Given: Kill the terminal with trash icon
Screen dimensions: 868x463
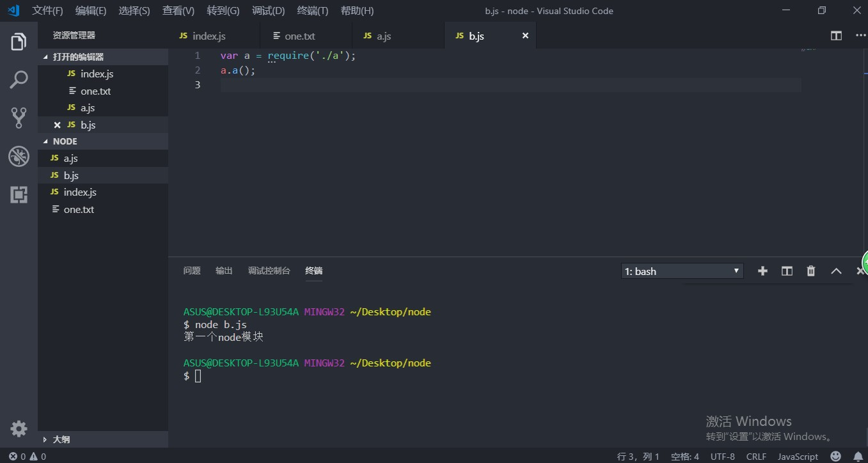Looking at the screenshot, I should [811, 271].
